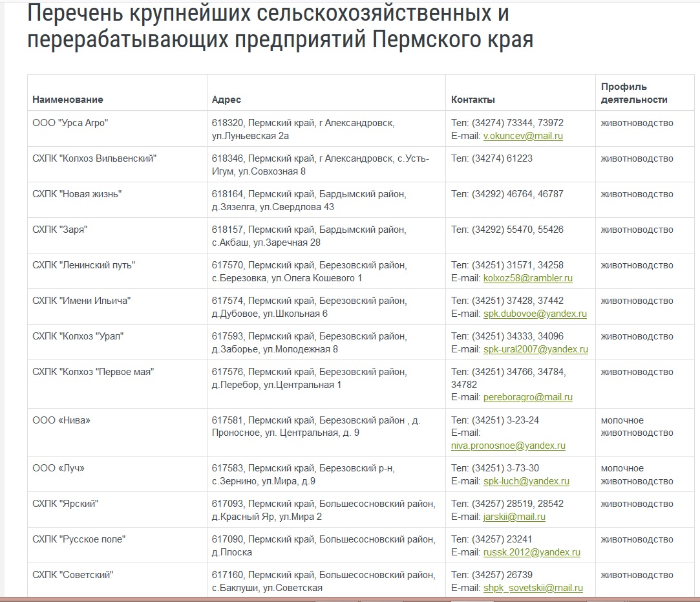Click the Контакты column header

click(472, 100)
